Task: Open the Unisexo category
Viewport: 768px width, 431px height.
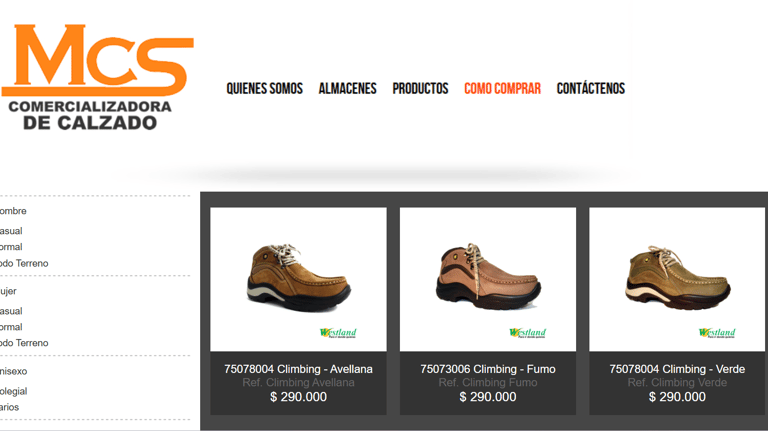Action: (14, 371)
